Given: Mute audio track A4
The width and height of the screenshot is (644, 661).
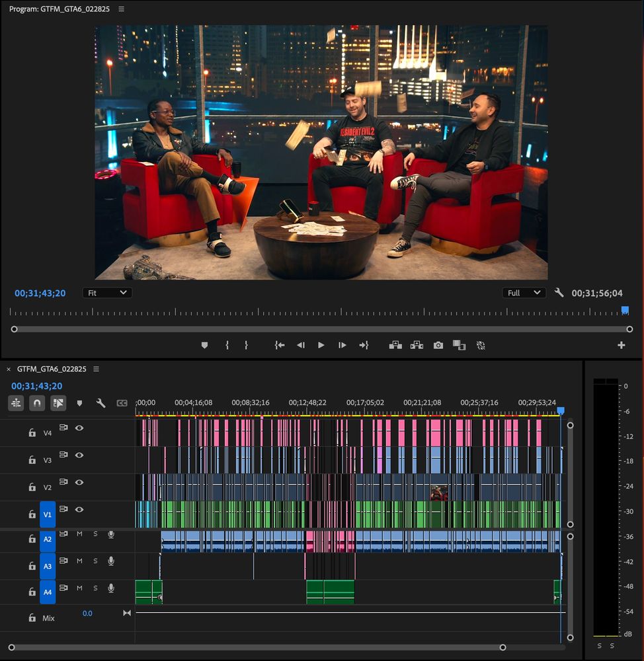Looking at the screenshot, I should click(79, 588).
